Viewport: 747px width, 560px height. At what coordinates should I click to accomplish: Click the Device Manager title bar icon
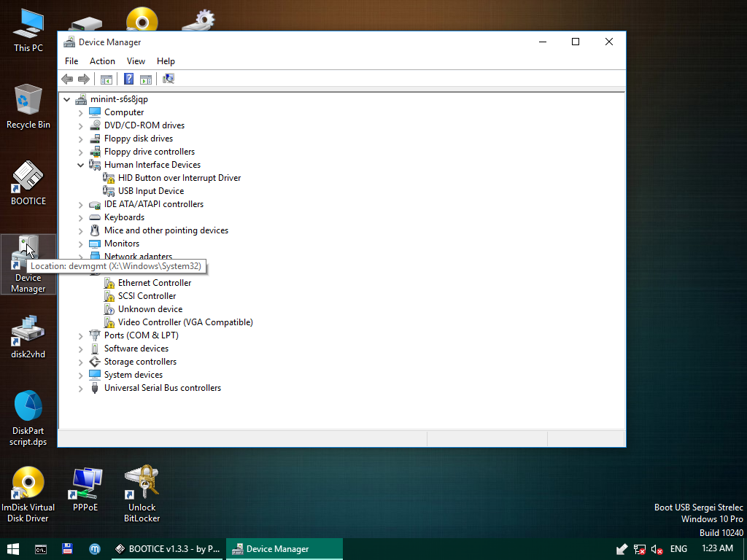[69, 42]
